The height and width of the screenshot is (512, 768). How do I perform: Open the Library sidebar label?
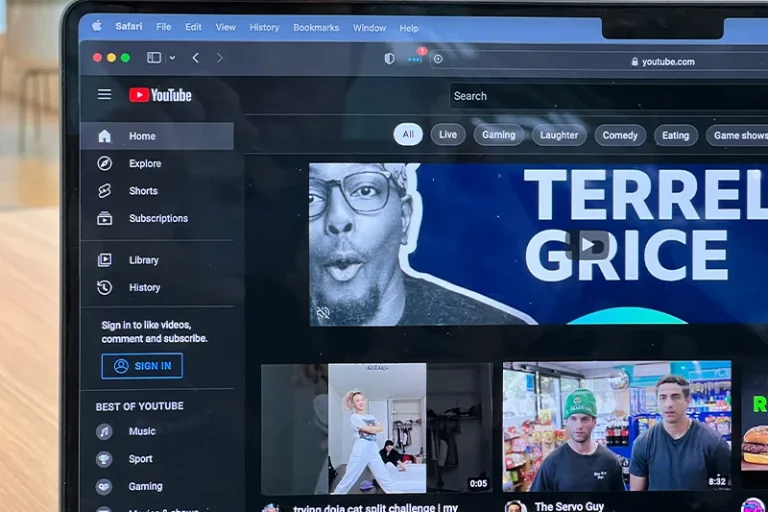point(144,260)
